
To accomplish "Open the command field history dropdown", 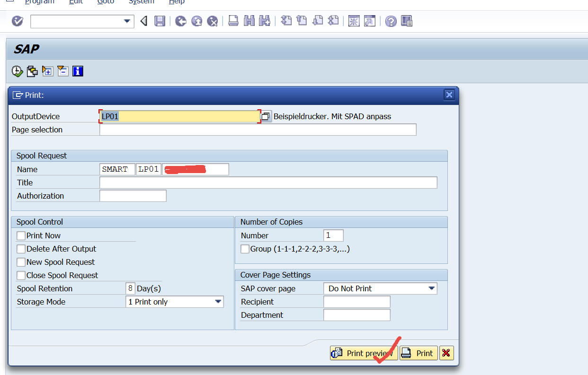I will (126, 21).
